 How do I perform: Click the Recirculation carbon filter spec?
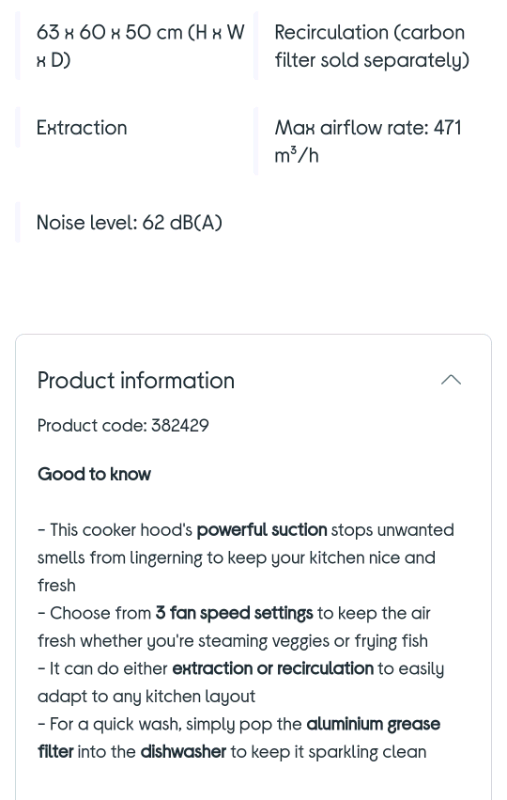[x=372, y=46]
